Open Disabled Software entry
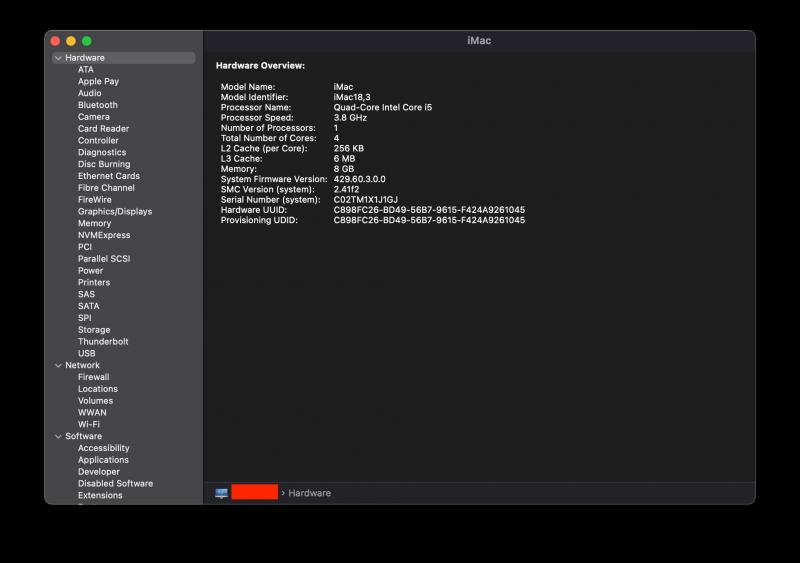Viewport: 800px width, 563px height. [115, 483]
